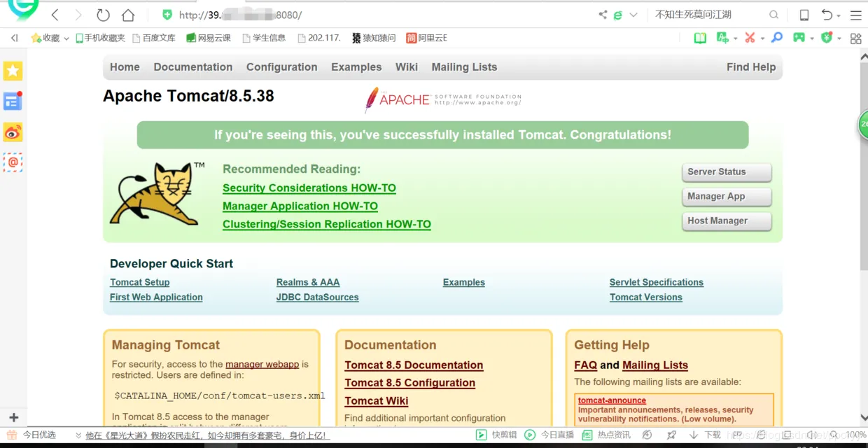Screen dimensions: 868x448
Task: Open 热点资讯 in the status bar
Action: (606, 435)
